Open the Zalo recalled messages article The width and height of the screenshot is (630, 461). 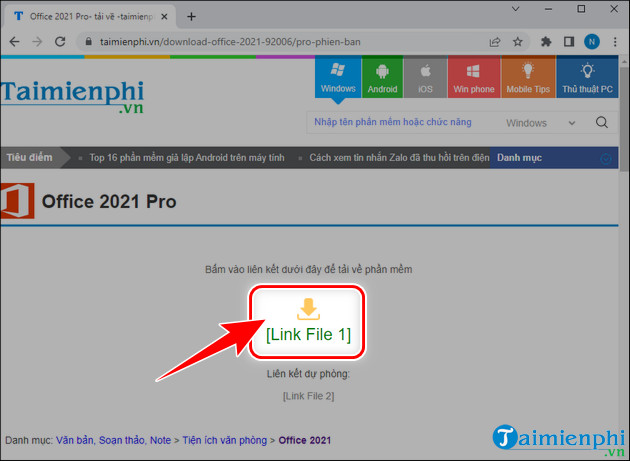point(399,158)
